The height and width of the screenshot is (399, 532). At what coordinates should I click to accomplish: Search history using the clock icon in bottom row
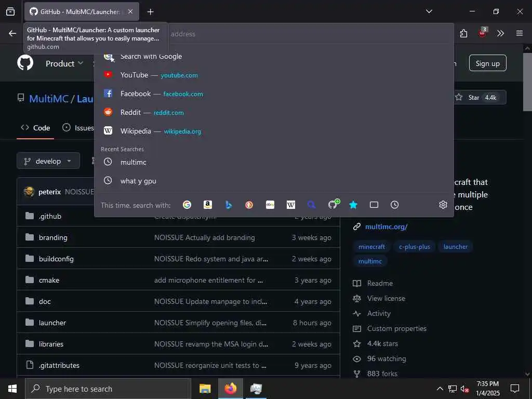tap(395, 205)
